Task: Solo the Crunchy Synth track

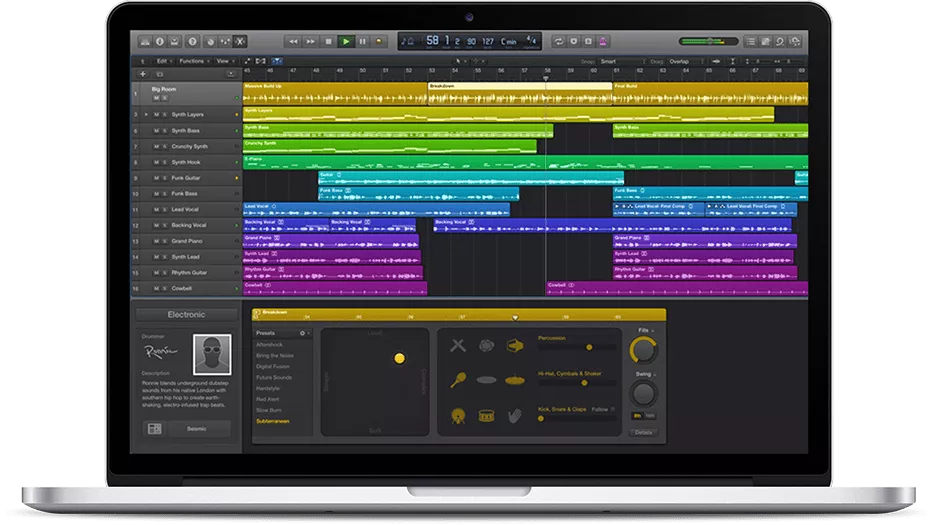Action: pyautogui.click(x=164, y=146)
